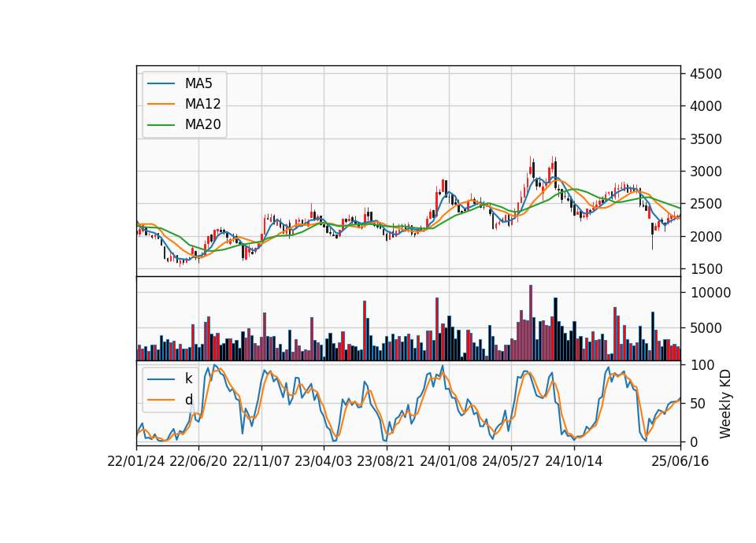
Task: Click the k legend label
Action: pos(188,379)
